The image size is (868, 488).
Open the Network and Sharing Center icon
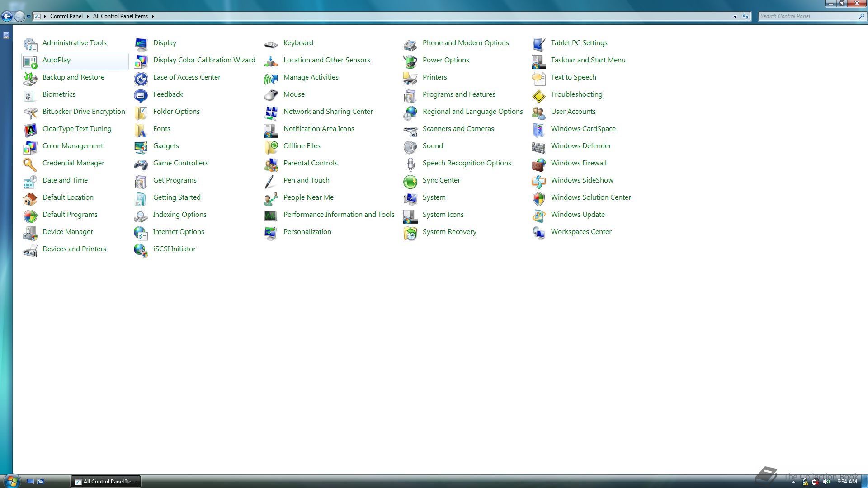tap(271, 113)
